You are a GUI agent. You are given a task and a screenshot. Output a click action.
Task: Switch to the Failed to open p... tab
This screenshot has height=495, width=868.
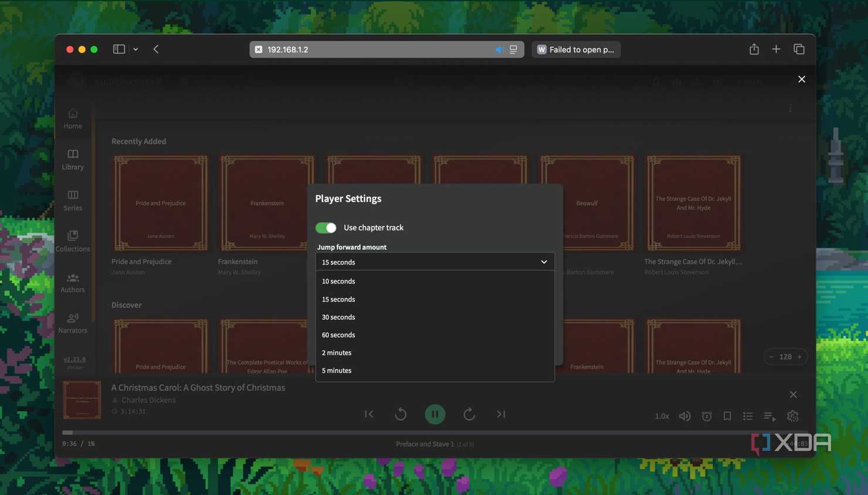coord(576,49)
